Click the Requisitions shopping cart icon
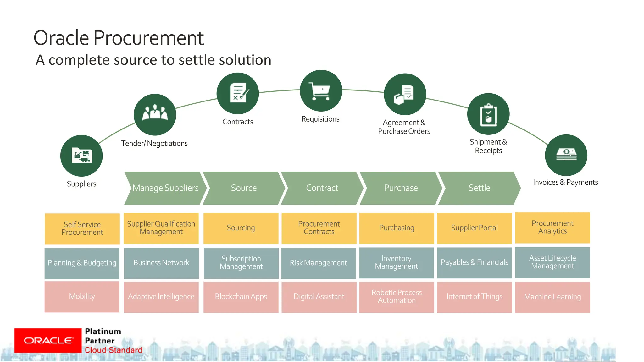Image resolution: width=644 pixels, height=362 pixels. [x=321, y=90]
